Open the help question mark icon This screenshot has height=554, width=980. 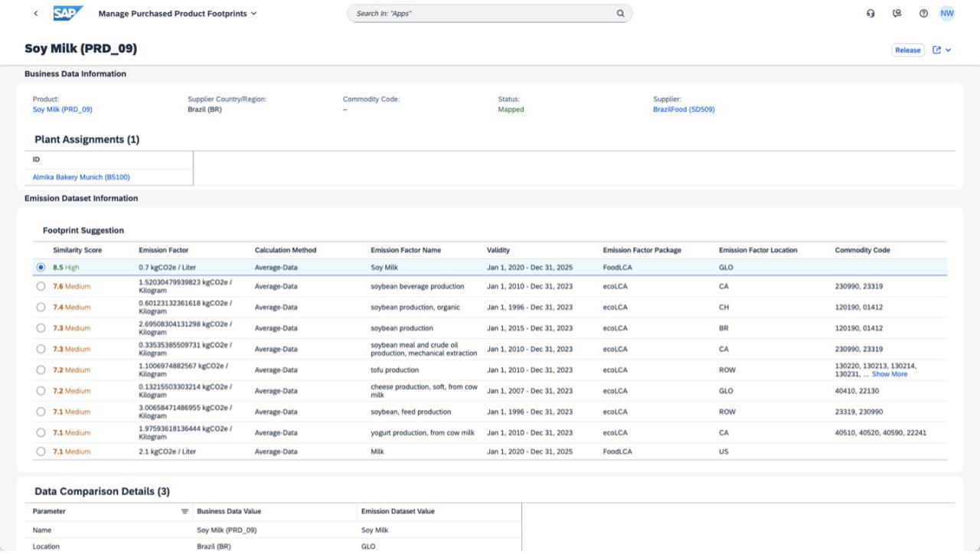pyautogui.click(x=923, y=14)
